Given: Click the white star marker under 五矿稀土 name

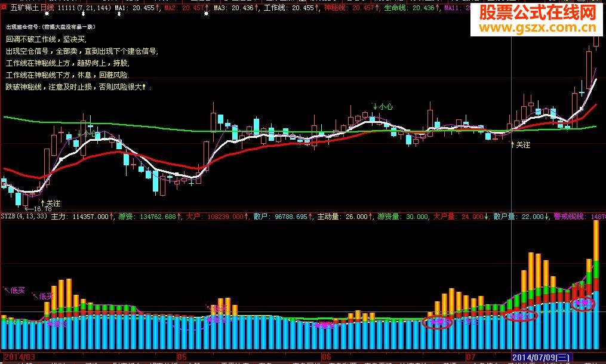Looking at the screenshot, I should click(x=47, y=14).
